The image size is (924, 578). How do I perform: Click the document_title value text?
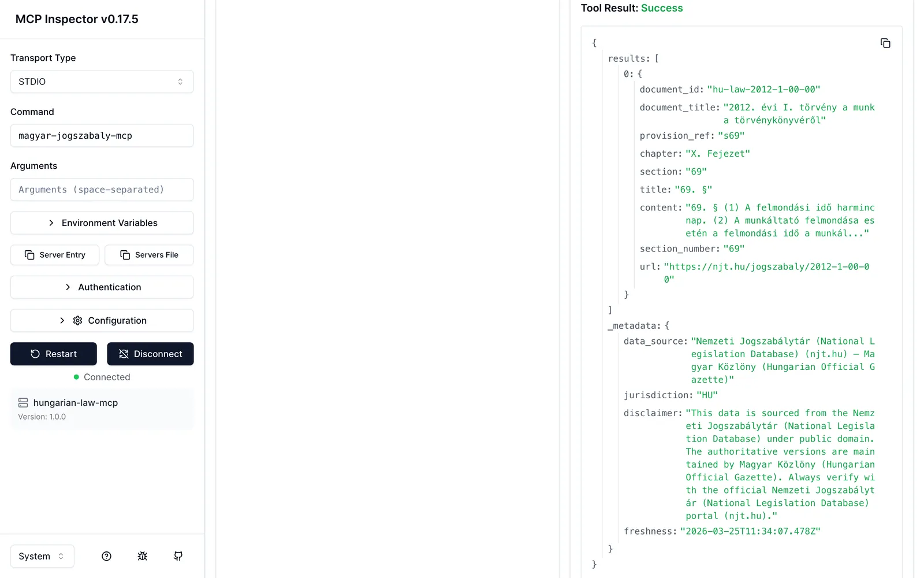point(799,114)
